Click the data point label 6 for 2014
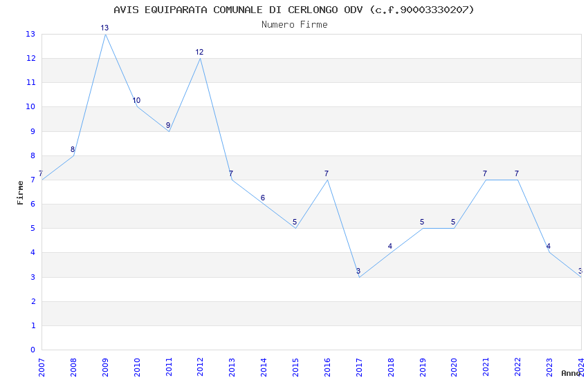Viewport: 588px width, 380px height. (x=263, y=198)
